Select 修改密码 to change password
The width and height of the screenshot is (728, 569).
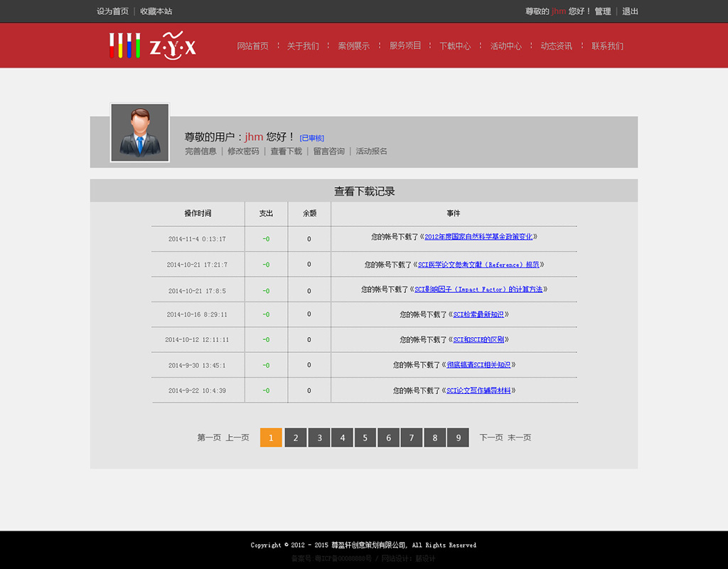[x=243, y=151]
